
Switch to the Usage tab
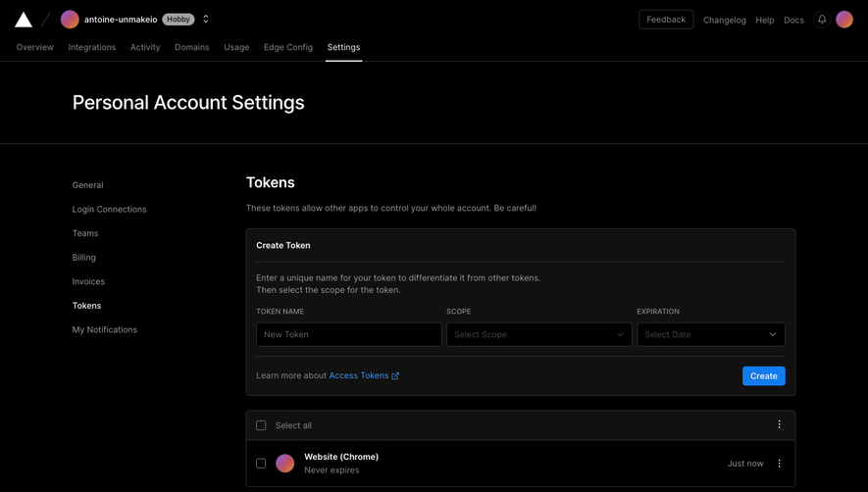pos(236,48)
